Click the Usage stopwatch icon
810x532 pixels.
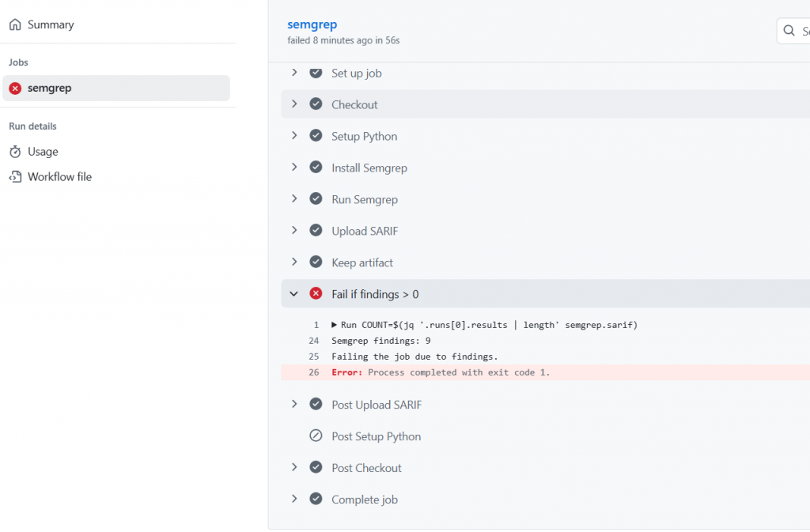[15, 152]
